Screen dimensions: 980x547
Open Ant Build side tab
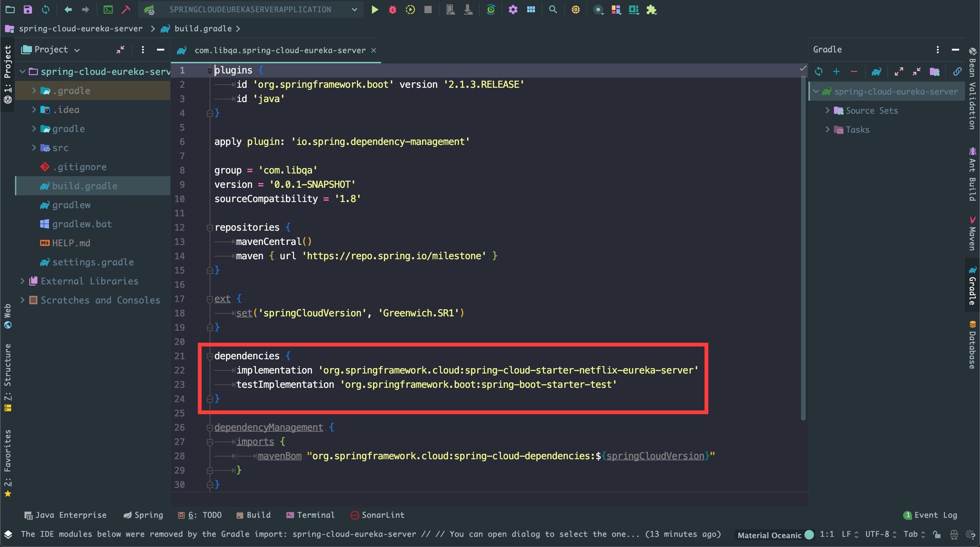pyautogui.click(x=973, y=174)
